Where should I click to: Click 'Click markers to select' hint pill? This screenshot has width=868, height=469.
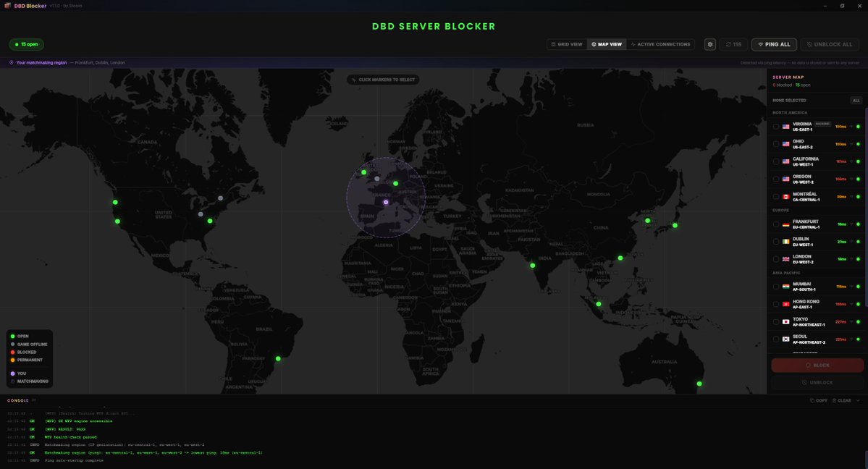[383, 80]
